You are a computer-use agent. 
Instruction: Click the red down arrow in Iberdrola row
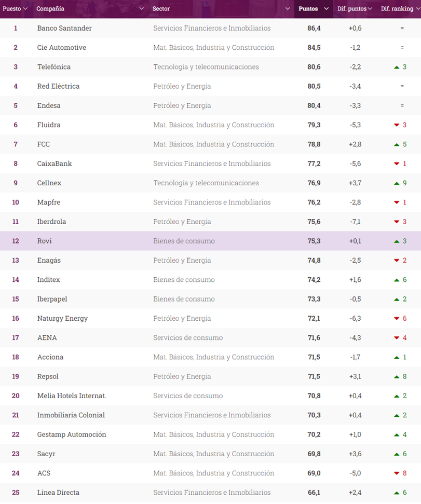pos(397,222)
